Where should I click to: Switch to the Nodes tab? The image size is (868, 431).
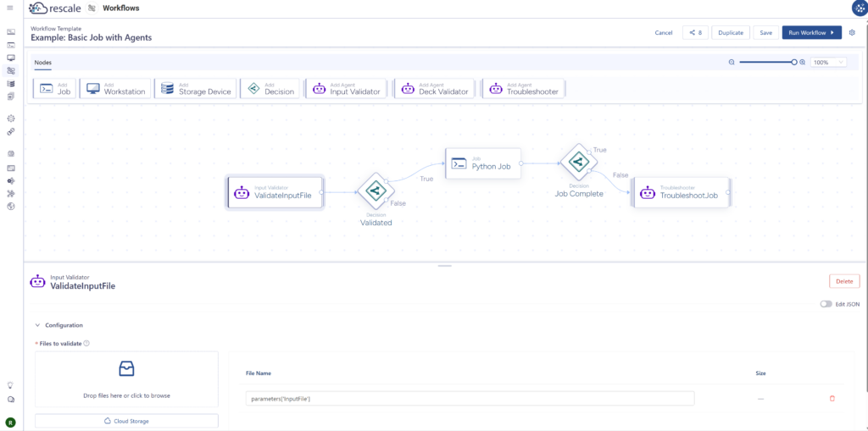(x=42, y=63)
